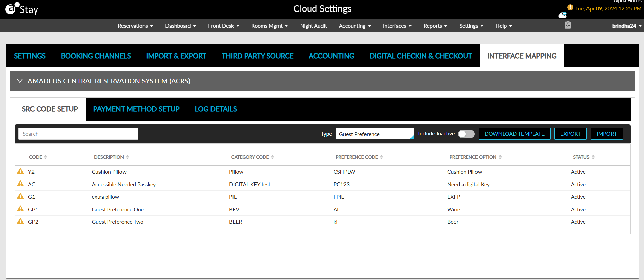Click the Wine preference option cell
Viewport: 644px width, 280px height.
click(x=453, y=209)
